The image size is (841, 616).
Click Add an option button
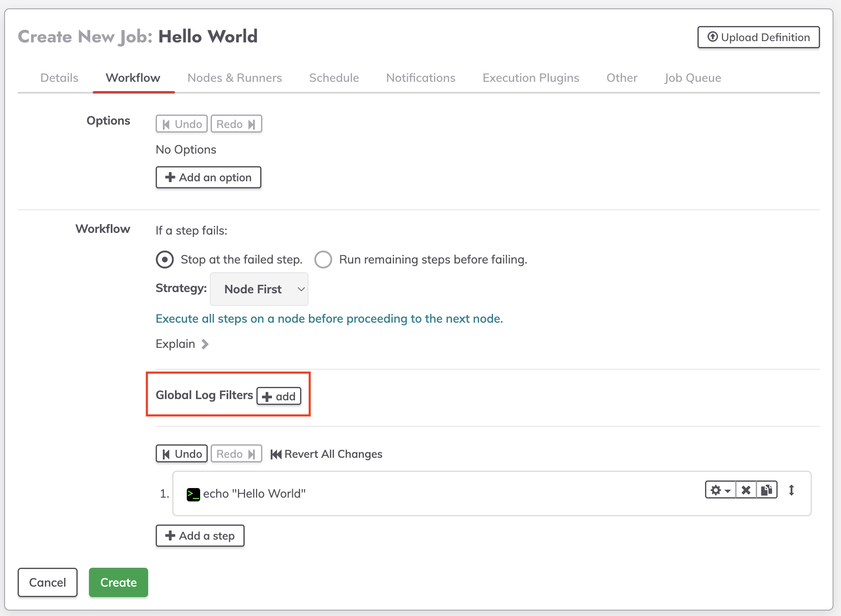[x=208, y=177]
